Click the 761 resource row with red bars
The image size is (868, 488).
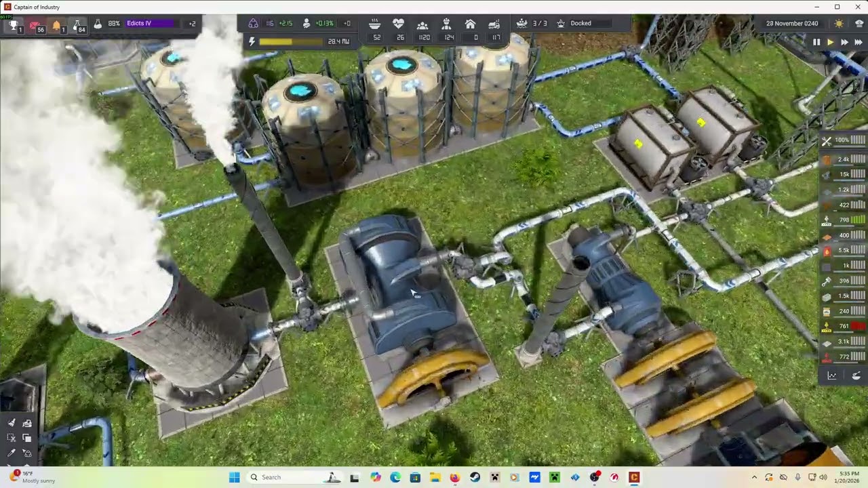tap(844, 326)
